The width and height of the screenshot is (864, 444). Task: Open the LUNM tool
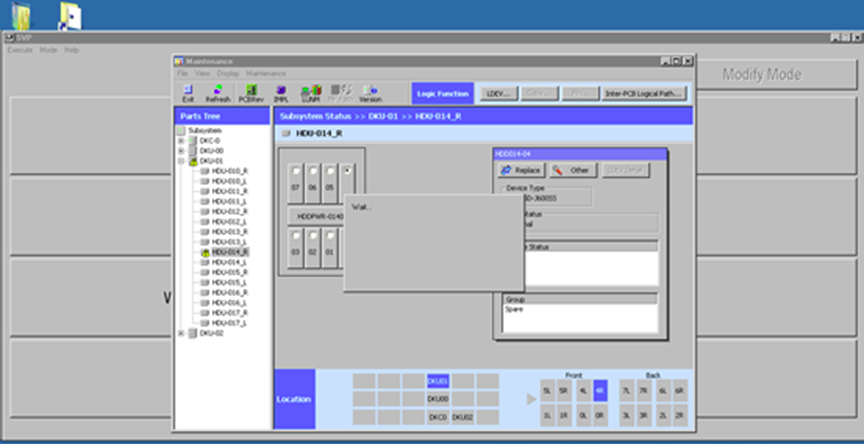coord(310,93)
